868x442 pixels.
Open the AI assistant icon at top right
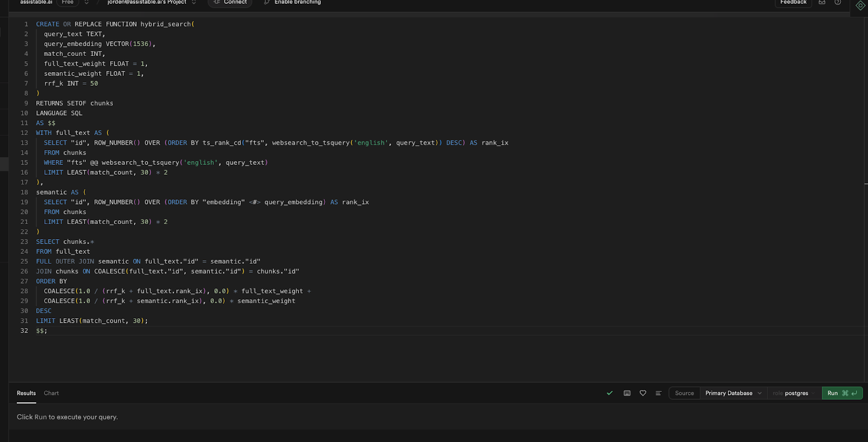click(x=860, y=5)
